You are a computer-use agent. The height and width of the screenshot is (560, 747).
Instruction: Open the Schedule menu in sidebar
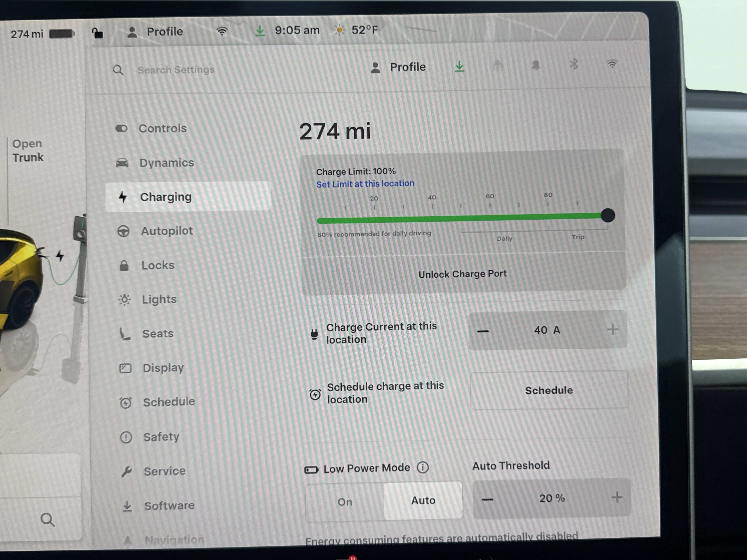pyautogui.click(x=157, y=402)
